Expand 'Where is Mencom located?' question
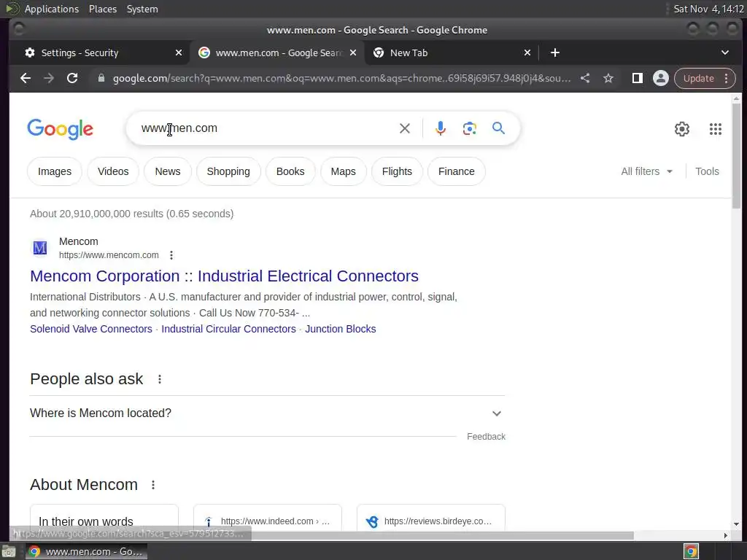747x560 pixels. pyautogui.click(x=267, y=413)
